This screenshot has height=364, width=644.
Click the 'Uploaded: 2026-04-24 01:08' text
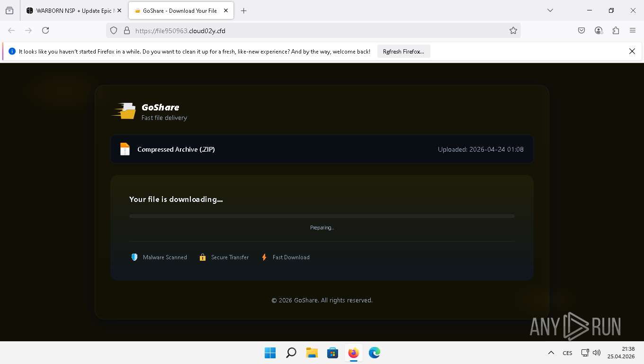point(481,149)
